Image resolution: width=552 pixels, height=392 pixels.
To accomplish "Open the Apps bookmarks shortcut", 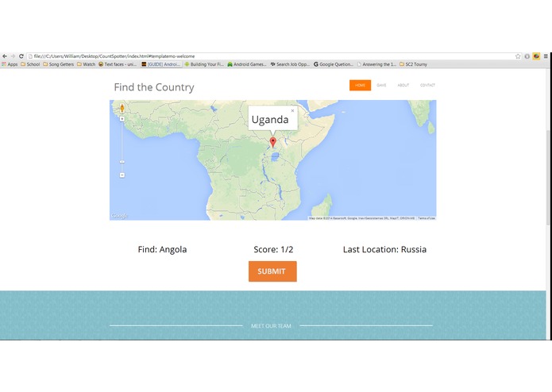I will pos(10,64).
